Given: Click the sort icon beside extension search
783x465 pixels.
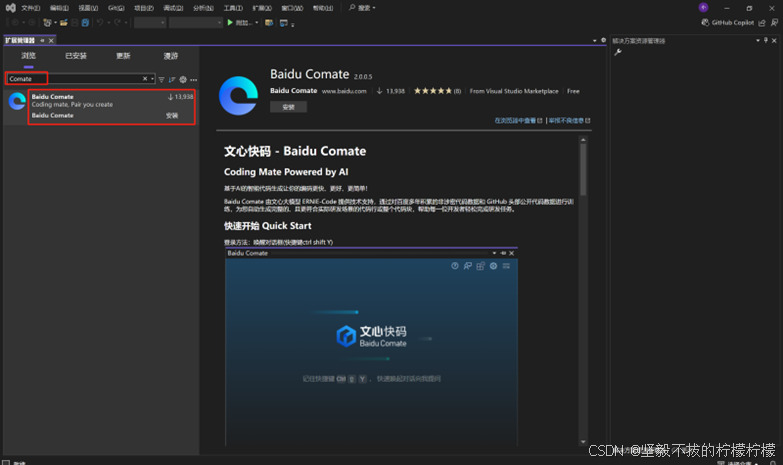Looking at the screenshot, I should click(172, 79).
